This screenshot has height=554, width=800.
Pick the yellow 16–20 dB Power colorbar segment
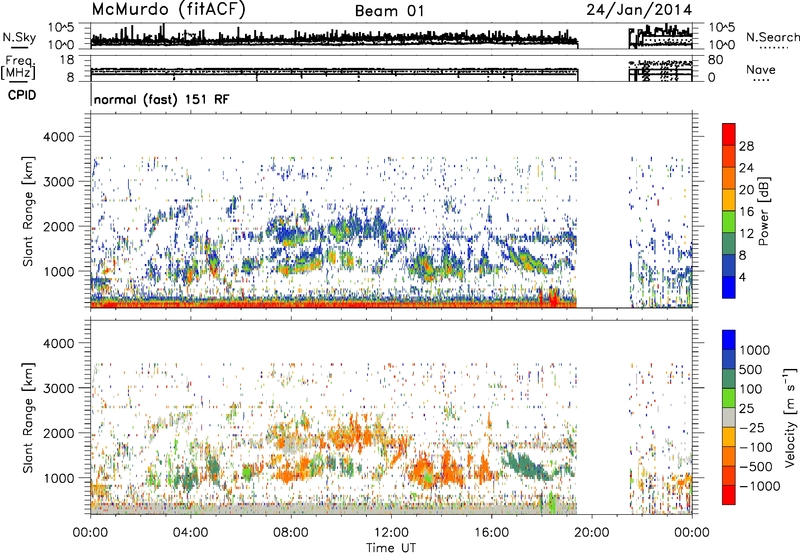click(x=729, y=201)
